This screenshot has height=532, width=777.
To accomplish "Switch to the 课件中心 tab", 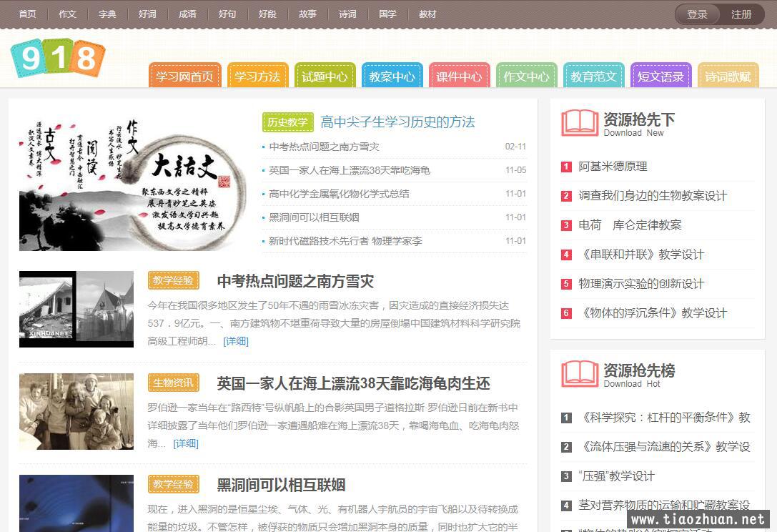I will (460, 76).
